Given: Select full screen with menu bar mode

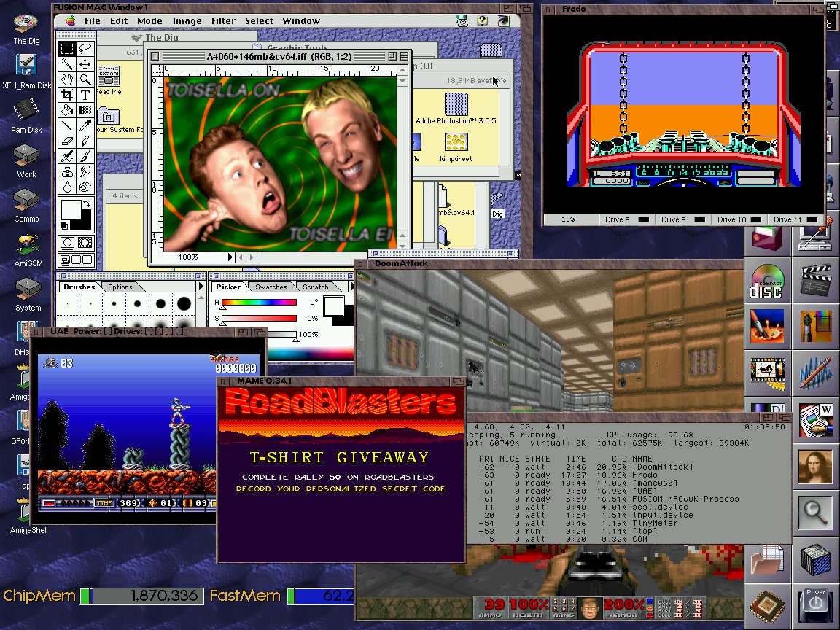Looking at the screenshot, I should [x=76, y=260].
